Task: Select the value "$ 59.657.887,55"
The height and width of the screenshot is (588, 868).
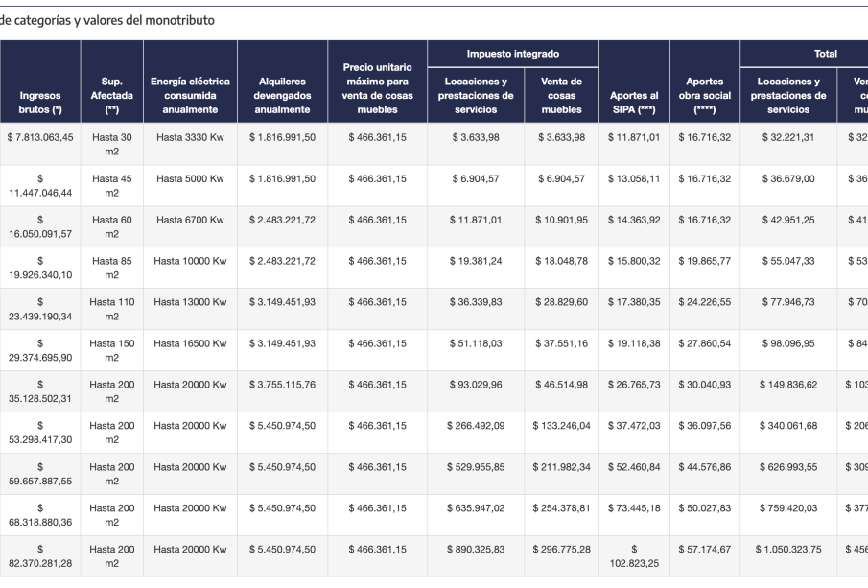Action: [x=40, y=474]
